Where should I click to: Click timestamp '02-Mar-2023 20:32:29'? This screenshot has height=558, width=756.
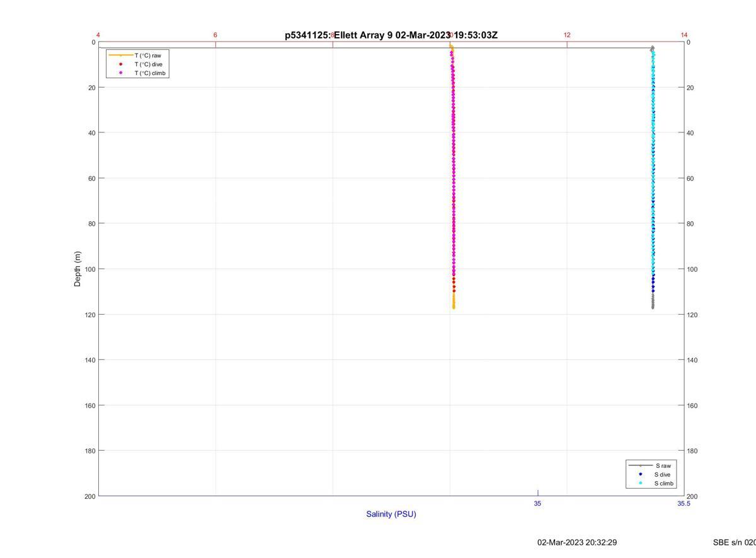tap(577, 542)
